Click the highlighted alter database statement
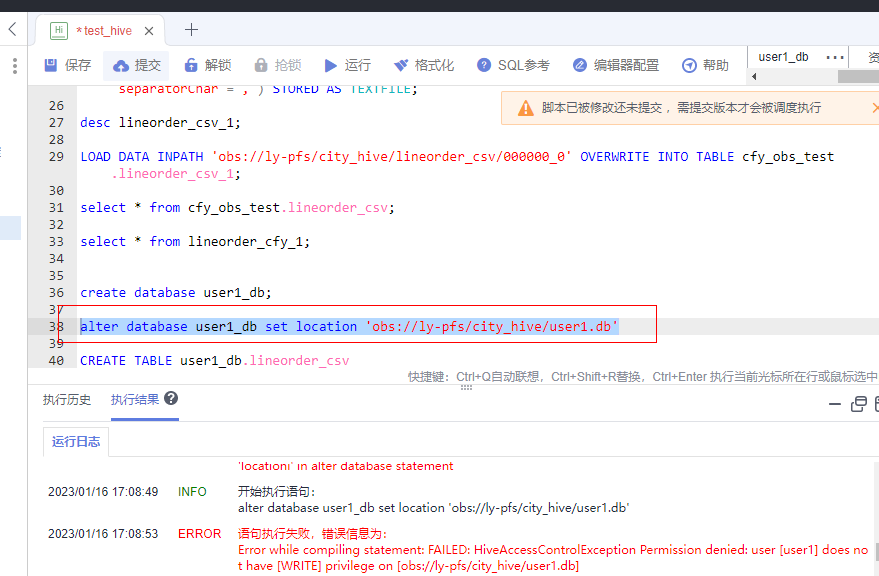The width and height of the screenshot is (879, 576). 349,327
